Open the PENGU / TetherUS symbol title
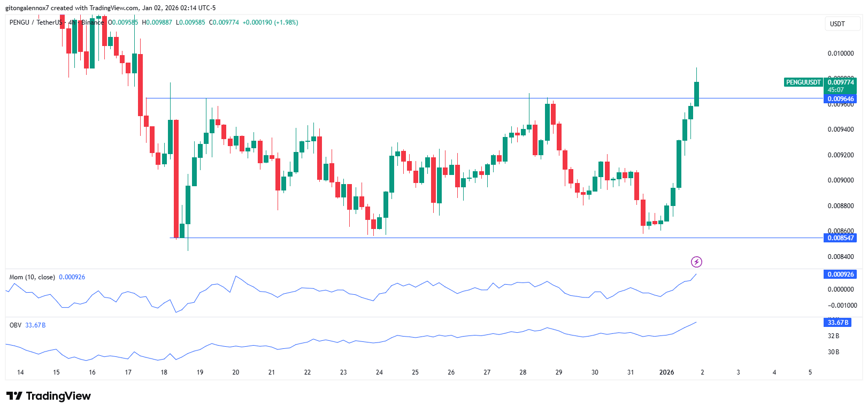Screen dimensions: 868x412 35,22
